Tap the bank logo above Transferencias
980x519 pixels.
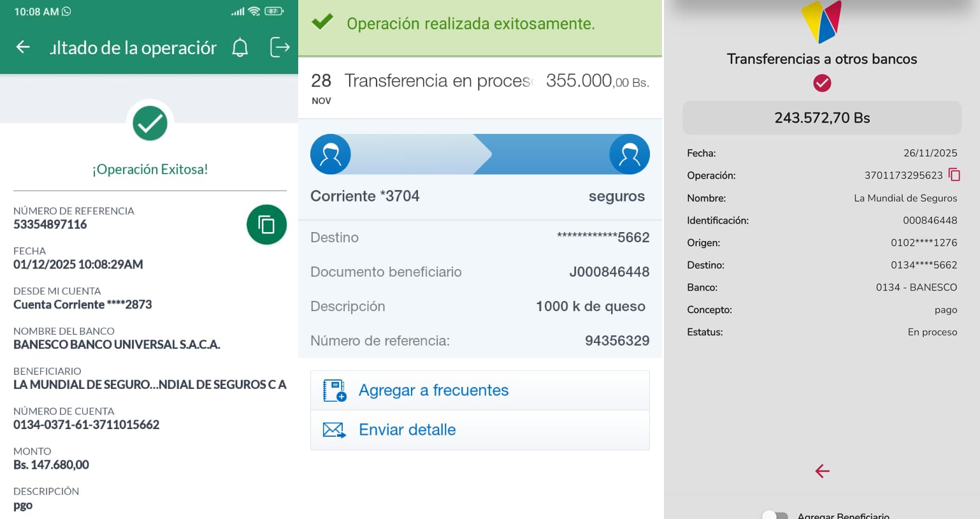(x=821, y=21)
